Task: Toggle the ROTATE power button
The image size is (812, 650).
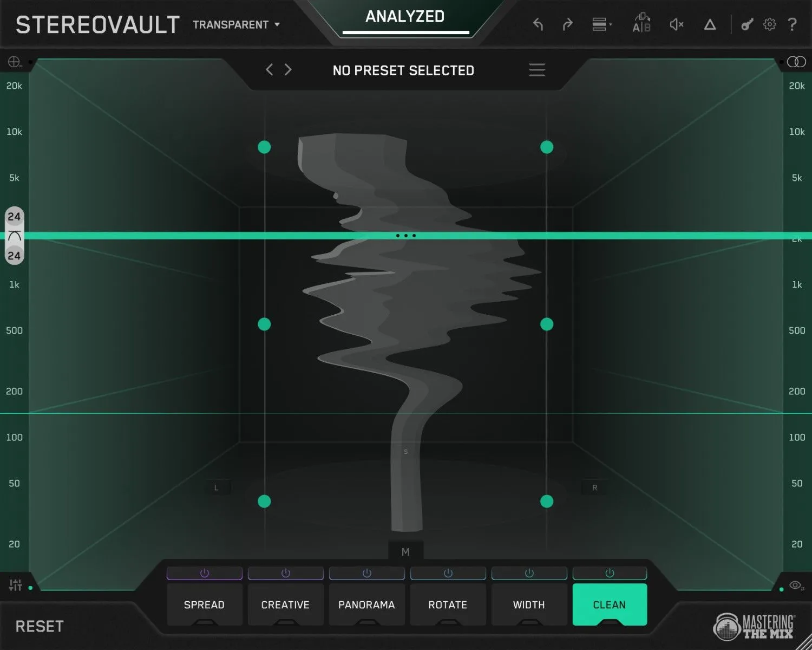Action: [x=448, y=573]
